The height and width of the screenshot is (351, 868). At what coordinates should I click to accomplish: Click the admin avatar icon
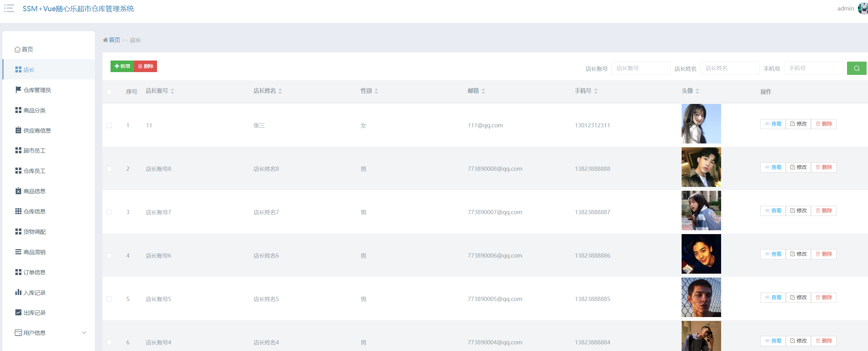[x=863, y=8]
